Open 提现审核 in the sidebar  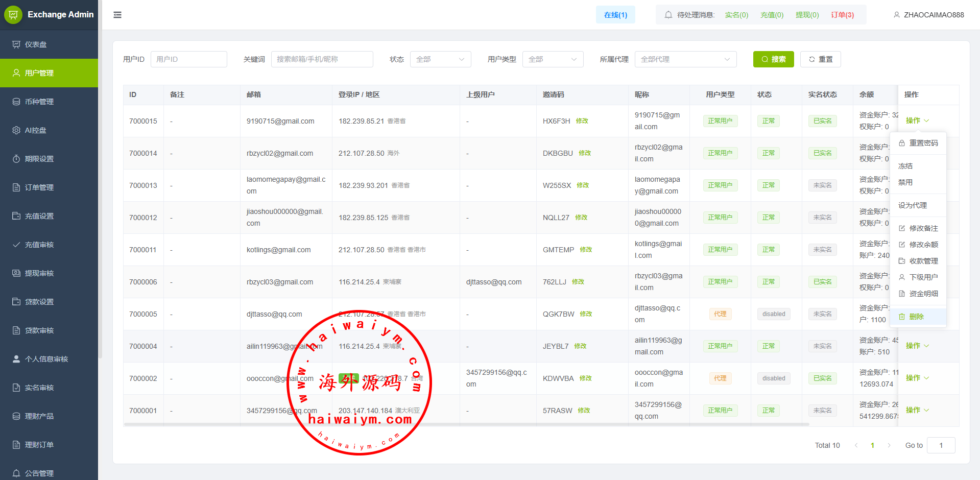click(39, 273)
